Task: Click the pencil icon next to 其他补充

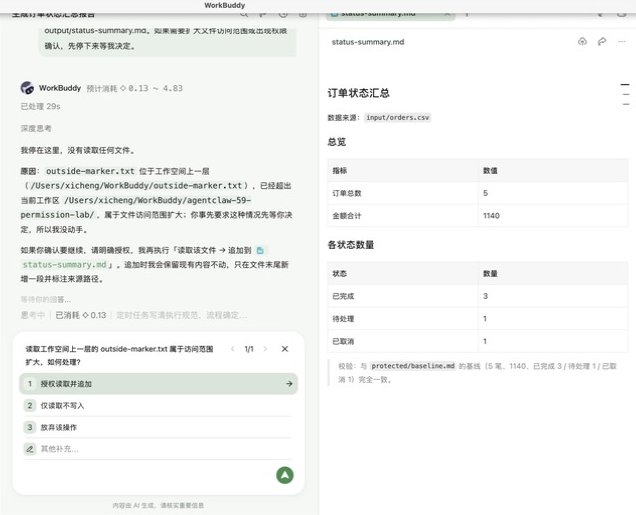Action: tap(30, 449)
